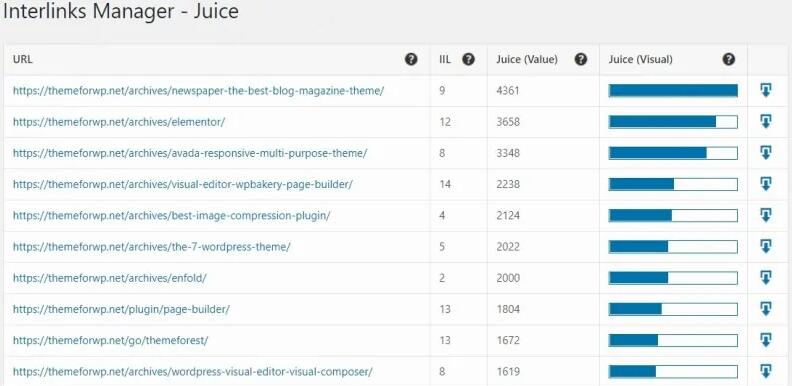The width and height of the screenshot is (792, 386).
Task: Select the juice value 4361
Action: click(x=508, y=91)
